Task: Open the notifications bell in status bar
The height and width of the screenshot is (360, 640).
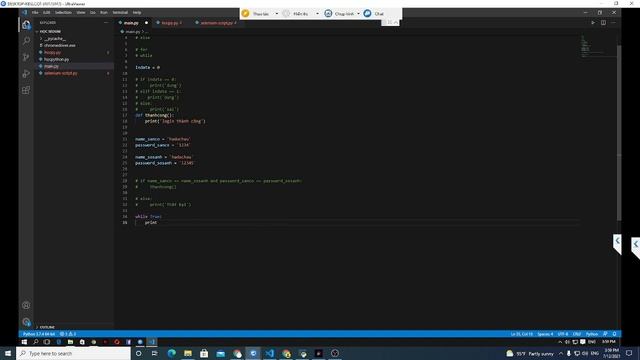Action: coord(614,334)
